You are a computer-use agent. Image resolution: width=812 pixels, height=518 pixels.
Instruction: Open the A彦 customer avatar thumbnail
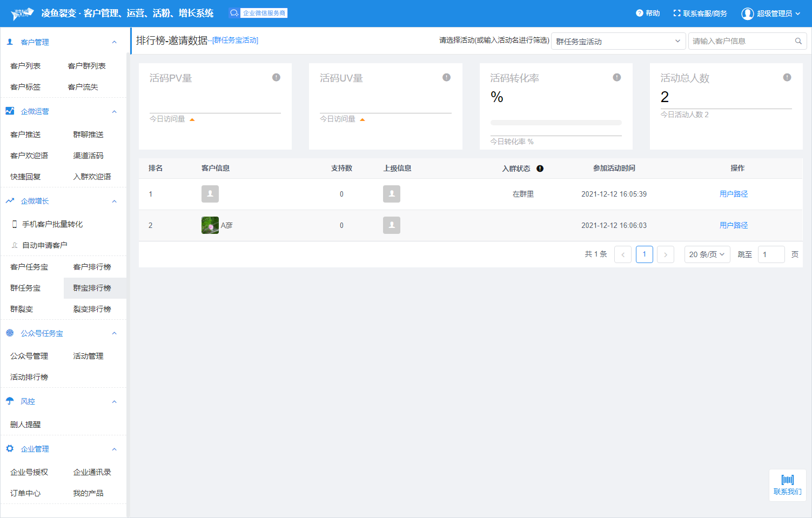pyautogui.click(x=210, y=225)
